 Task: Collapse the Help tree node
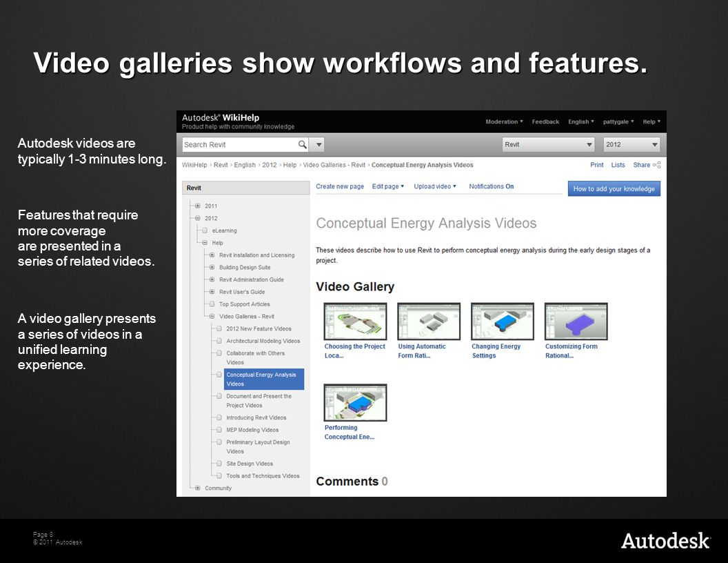205,242
